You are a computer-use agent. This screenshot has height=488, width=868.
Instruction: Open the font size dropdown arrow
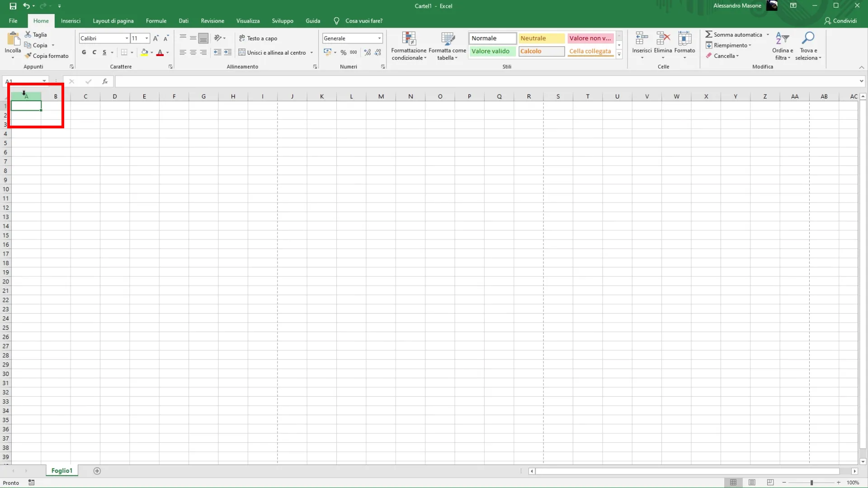tap(146, 38)
